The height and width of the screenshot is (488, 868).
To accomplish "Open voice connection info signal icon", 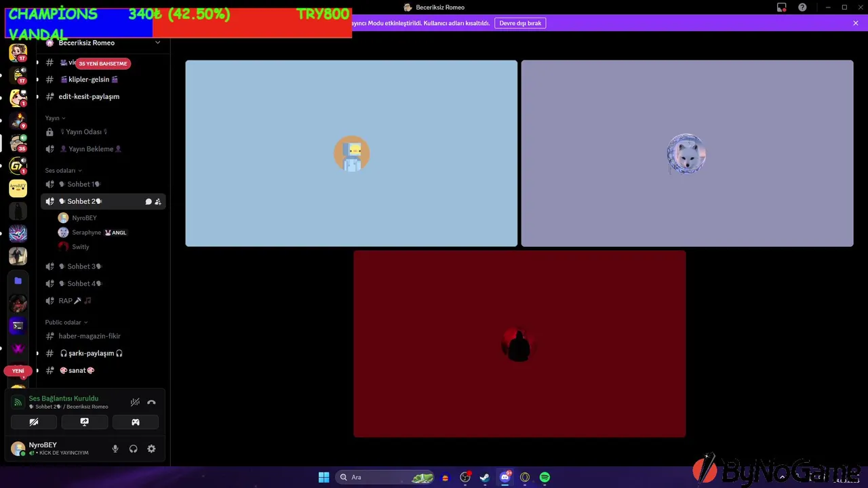I will (18, 402).
